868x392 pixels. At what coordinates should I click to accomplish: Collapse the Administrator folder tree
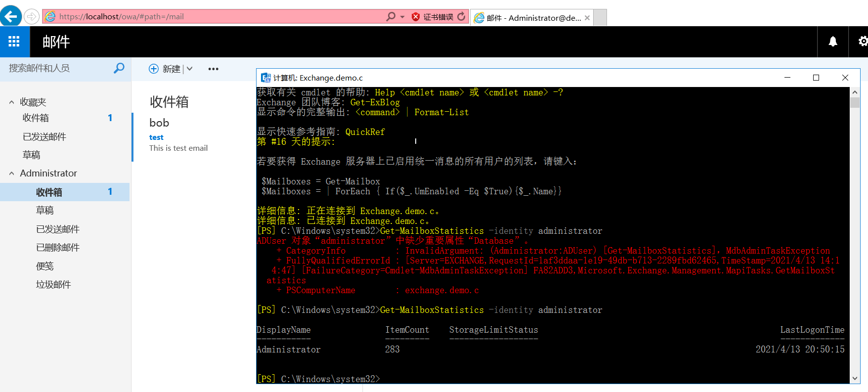click(12, 174)
